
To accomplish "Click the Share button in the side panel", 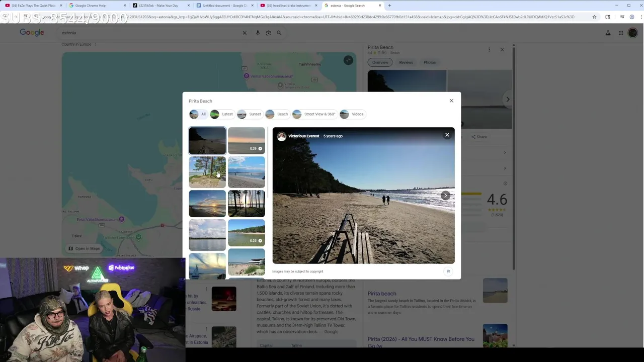I will click(x=479, y=137).
